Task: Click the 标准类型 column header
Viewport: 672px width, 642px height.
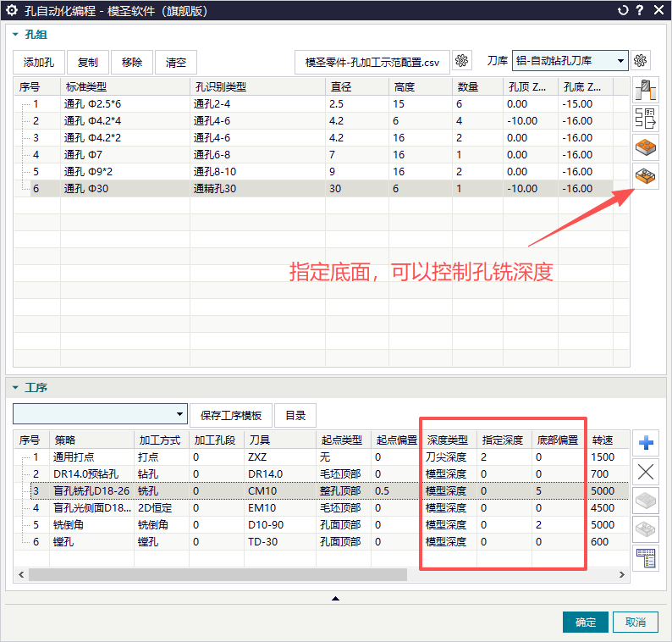Action: [125, 87]
